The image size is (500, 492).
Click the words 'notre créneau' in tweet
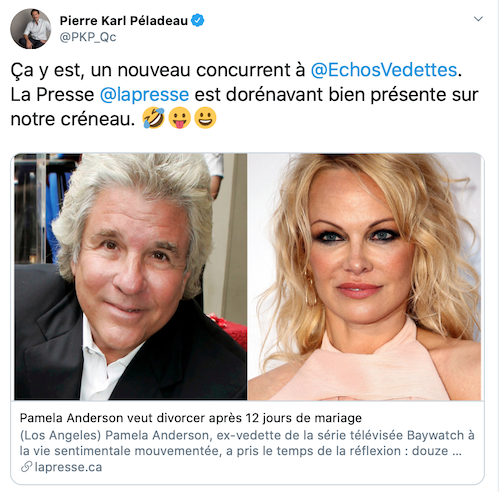(70, 119)
